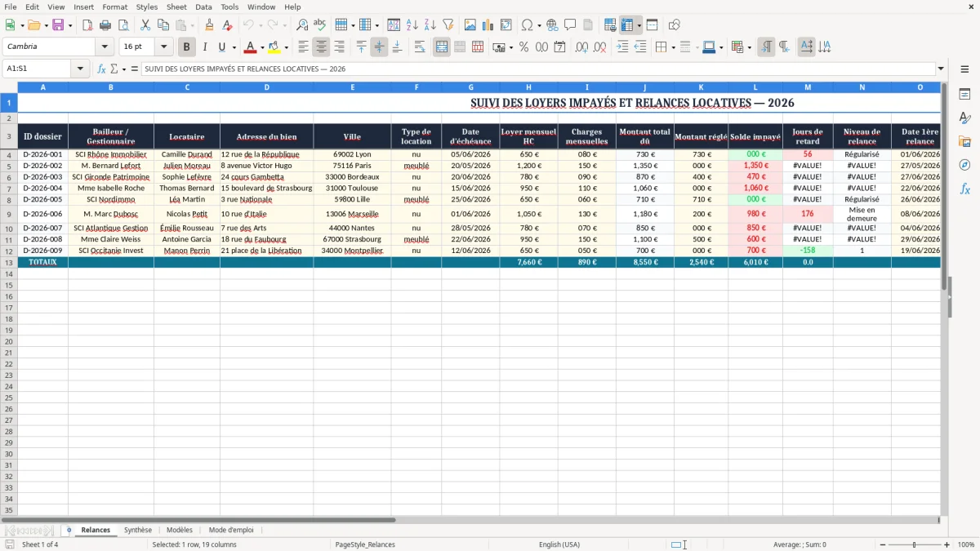Insert Chart icon in toolbar
This screenshot has width=980, height=551.
point(488,25)
